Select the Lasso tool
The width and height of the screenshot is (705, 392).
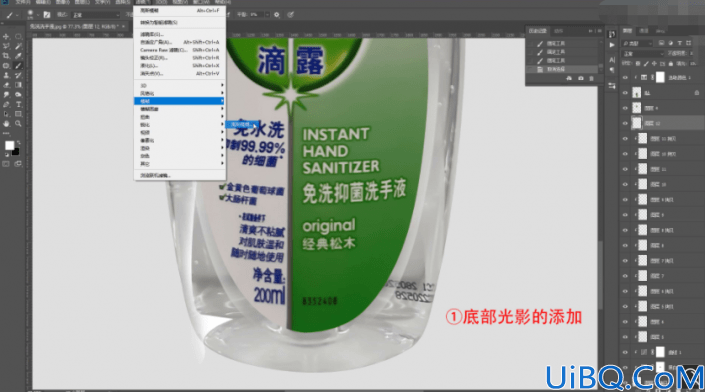6,46
